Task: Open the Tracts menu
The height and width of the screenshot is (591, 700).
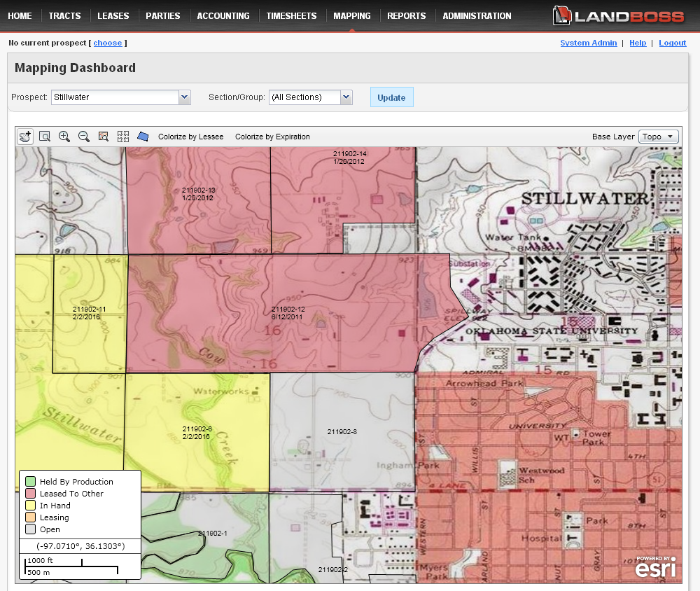Action: pos(64,15)
